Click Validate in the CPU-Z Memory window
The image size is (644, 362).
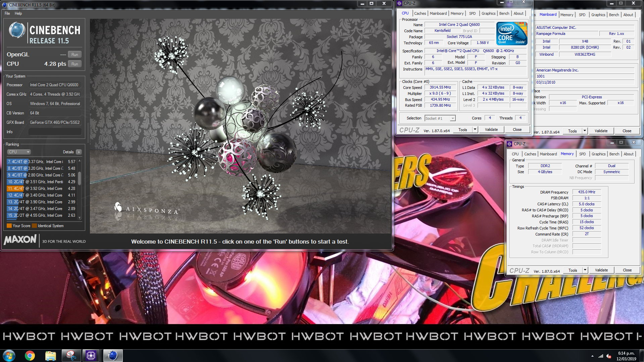coord(601,270)
